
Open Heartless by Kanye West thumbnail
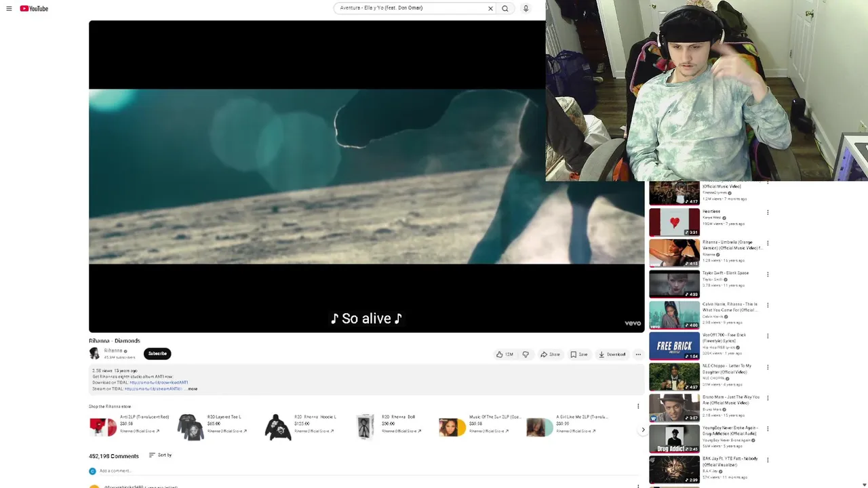(x=674, y=222)
